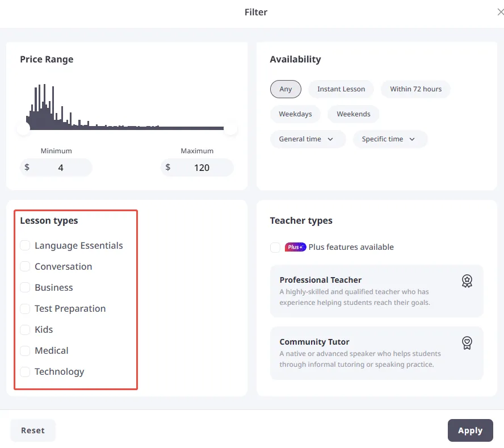
Task: Select Test Preparation checkbox
Action: [25, 308]
